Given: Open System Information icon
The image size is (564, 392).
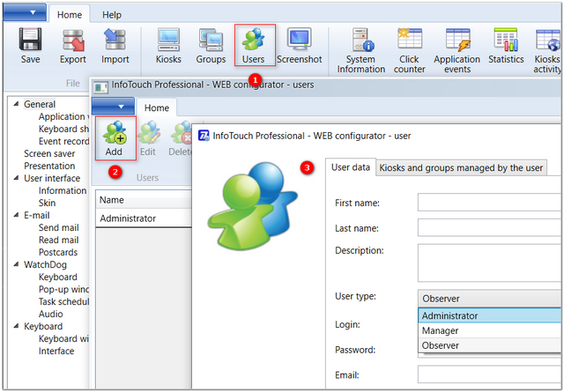Looking at the screenshot, I should click(361, 40).
